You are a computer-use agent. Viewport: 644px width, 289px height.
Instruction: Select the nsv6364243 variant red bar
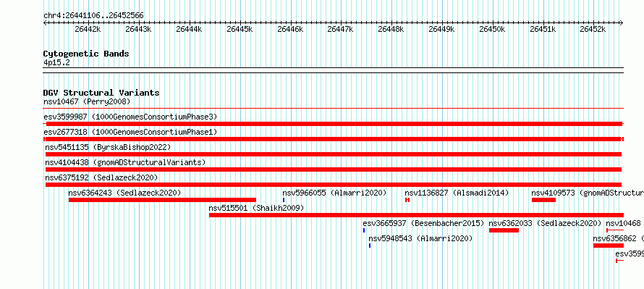(x=162, y=200)
